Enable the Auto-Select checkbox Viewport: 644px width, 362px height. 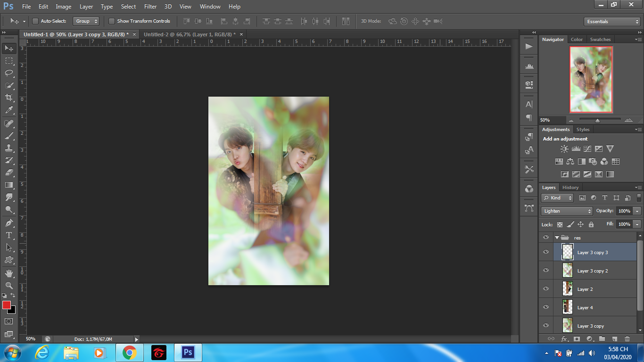coord(35,21)
